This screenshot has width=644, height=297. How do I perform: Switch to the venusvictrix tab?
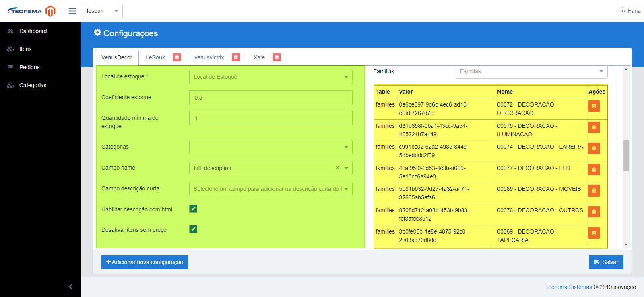(x=209, y=57)
